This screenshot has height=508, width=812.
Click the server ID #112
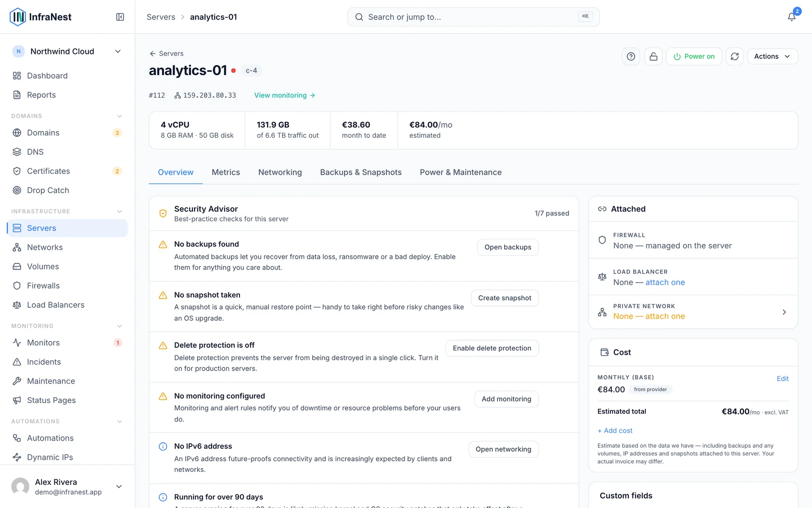pyautogui.click(x=157, y=95)
